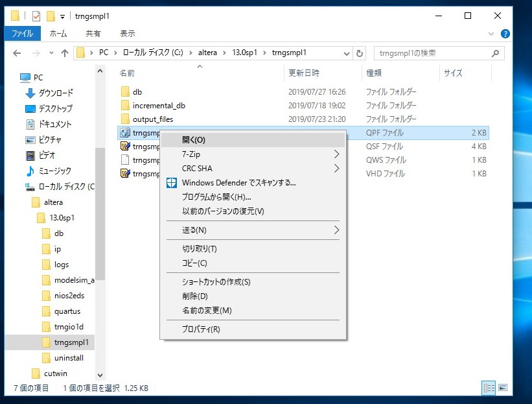Select the QWS file blank icon

click(125, 160)
